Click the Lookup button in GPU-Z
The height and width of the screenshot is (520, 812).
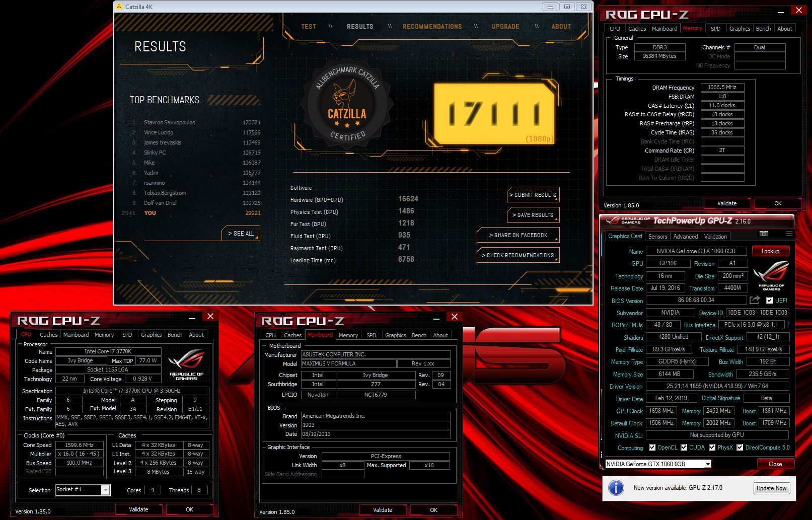(x=770, y=251)
